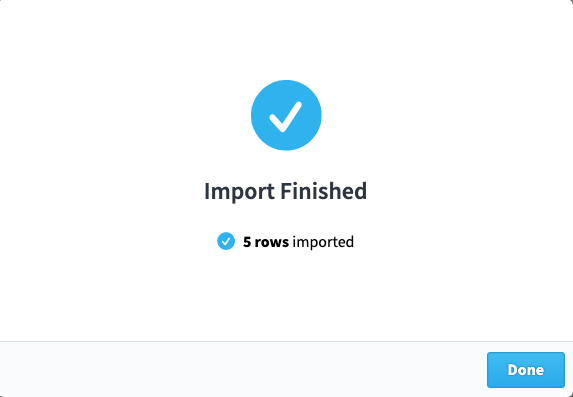Click the small blue circle status icon
The height and width of the screenshot is (397, 573).
pyautogui.click(x=226, y=241)
